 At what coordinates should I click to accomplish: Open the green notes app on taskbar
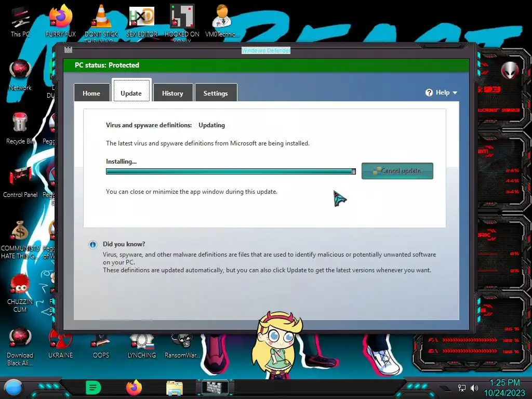(x=94, y=388)
